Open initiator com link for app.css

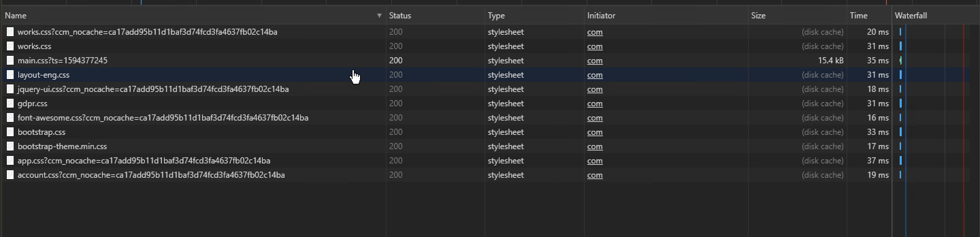point(594,160)
